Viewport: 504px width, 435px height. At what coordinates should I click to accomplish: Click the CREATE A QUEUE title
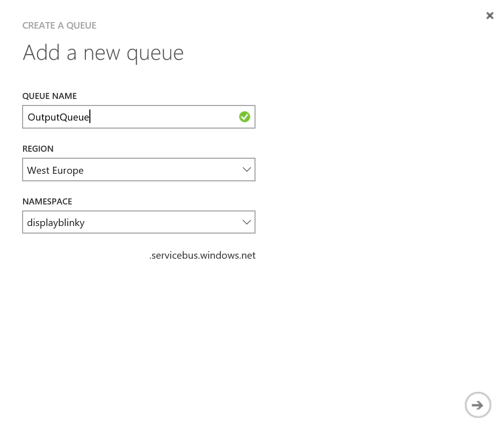coord(59,26)
